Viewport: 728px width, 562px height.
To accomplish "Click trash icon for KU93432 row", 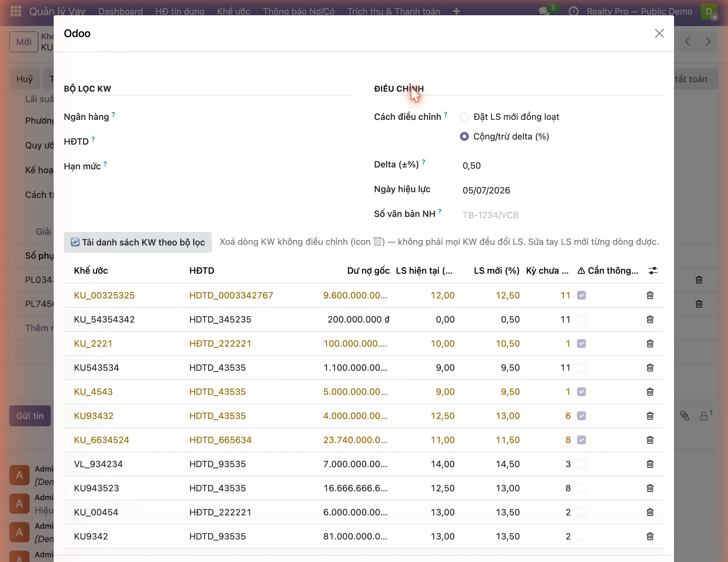I will [650, 416].
